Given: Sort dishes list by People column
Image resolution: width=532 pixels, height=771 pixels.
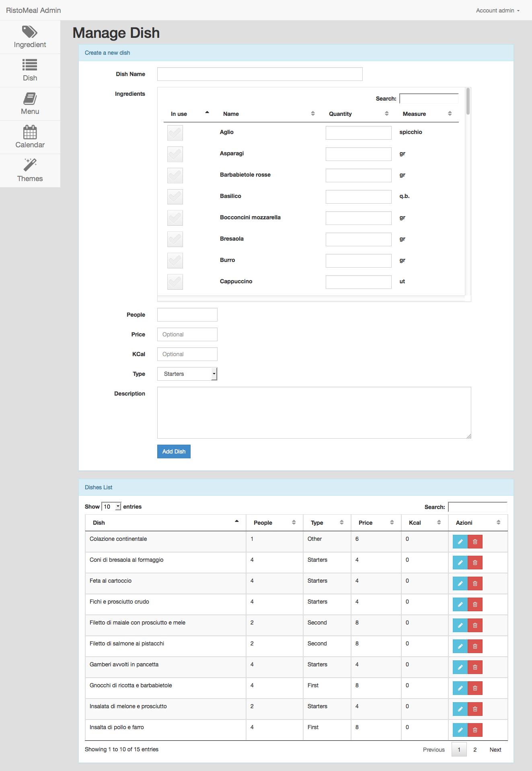Looking at the screenshot, I should tap(274, 523).
